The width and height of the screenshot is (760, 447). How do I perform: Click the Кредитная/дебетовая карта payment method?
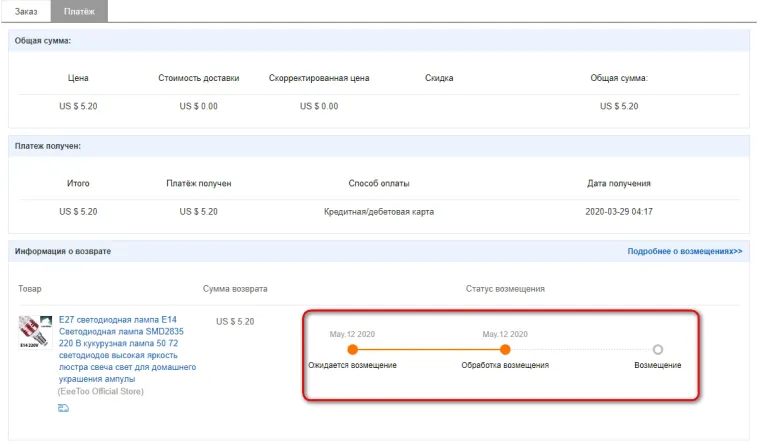(x=378, y=212)
